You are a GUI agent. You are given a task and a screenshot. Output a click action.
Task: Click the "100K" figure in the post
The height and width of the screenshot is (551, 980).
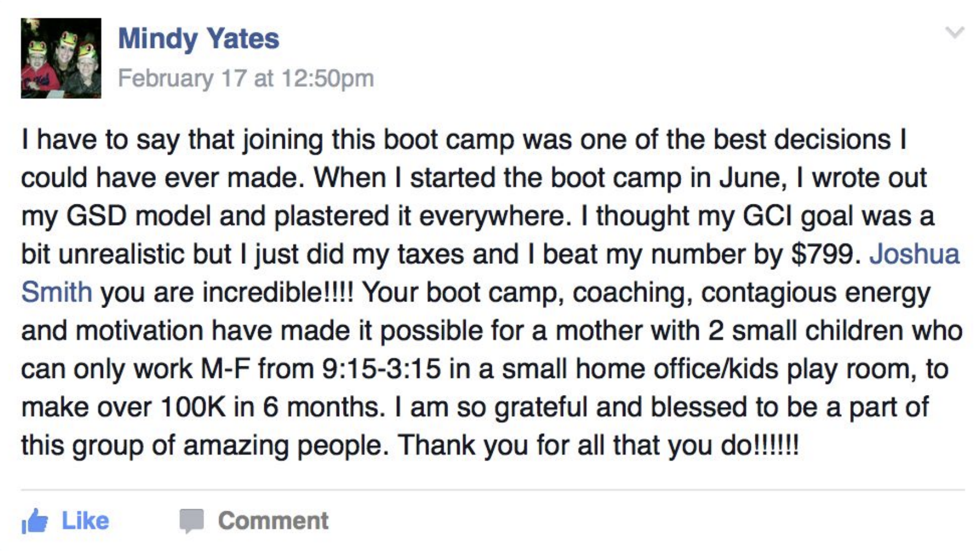193,407
